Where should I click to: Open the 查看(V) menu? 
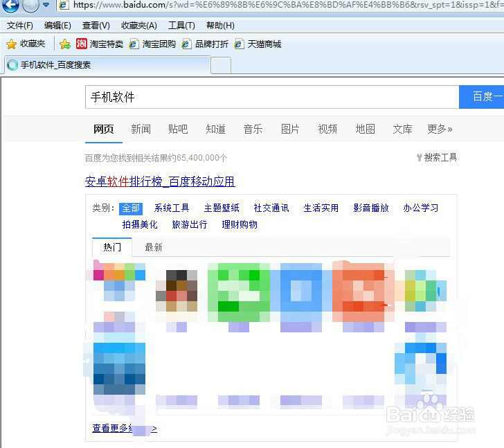pos(96,26)
